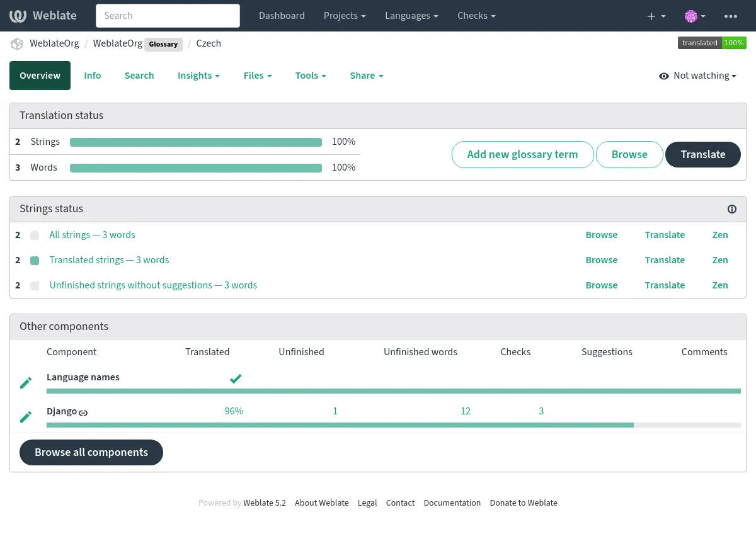
Task: Open Unfinished strings without suggestions link
Action: click(153, 285)
